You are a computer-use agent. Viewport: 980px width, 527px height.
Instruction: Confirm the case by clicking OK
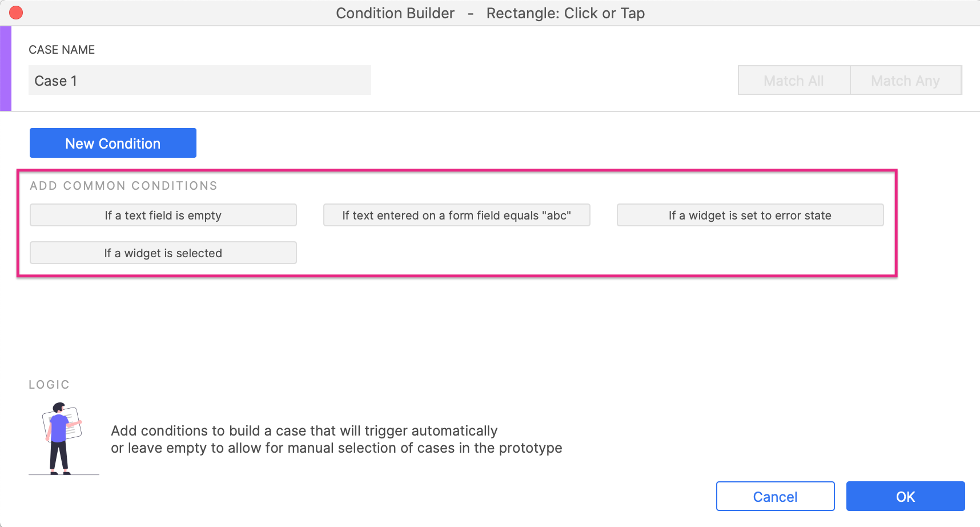pos(905,496)
